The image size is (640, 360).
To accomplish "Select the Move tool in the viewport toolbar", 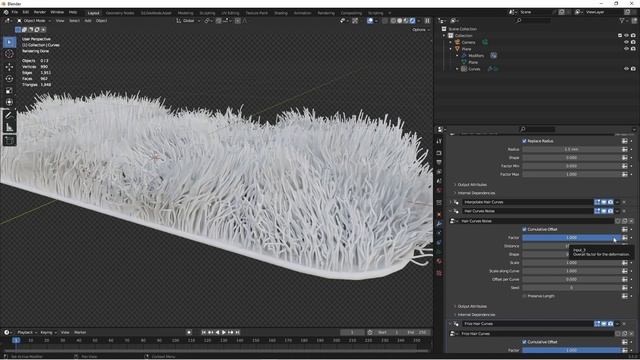I will click(x=9, y=67).
